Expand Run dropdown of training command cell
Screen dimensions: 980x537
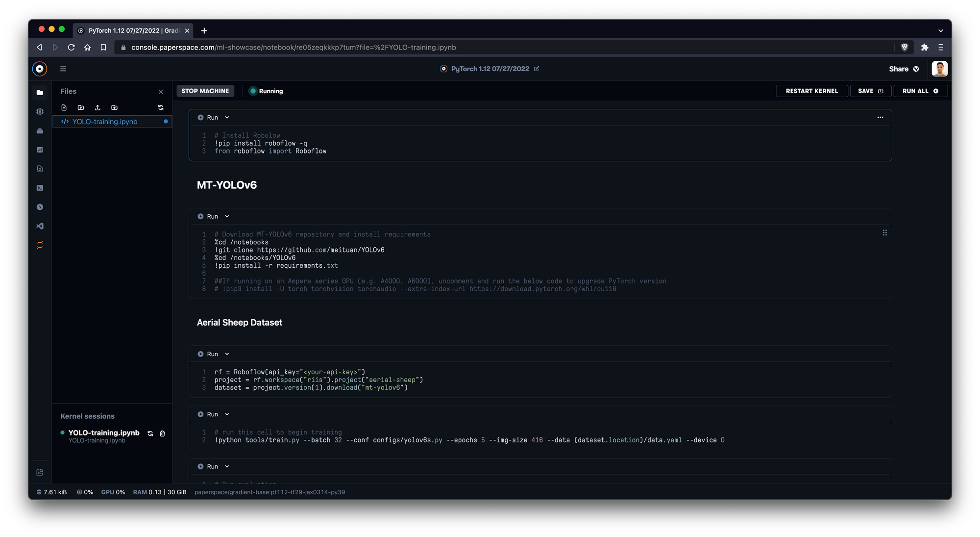[x=227, y=414]
